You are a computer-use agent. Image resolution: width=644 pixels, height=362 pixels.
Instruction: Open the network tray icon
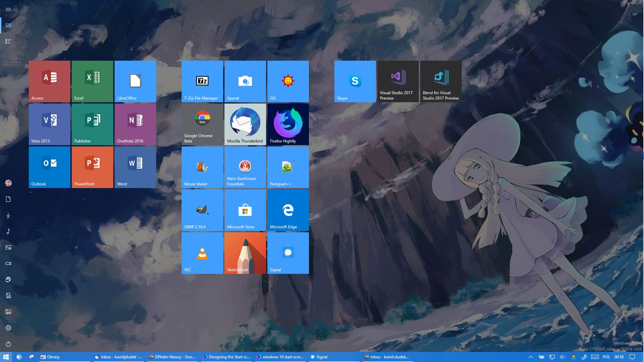[x=552, y=357]
